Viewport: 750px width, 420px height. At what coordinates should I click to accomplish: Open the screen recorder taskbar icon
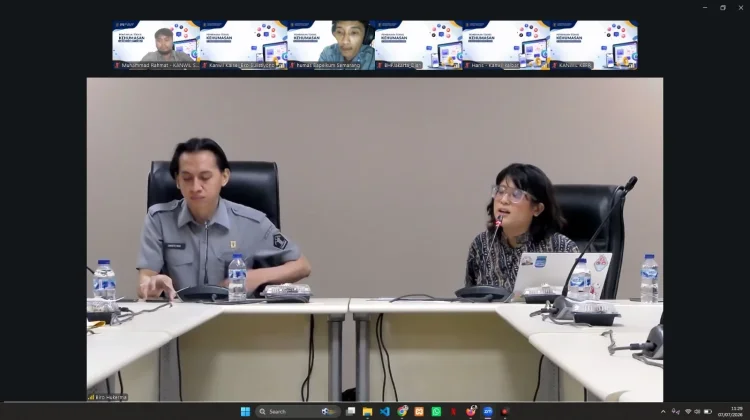point(505,411)
